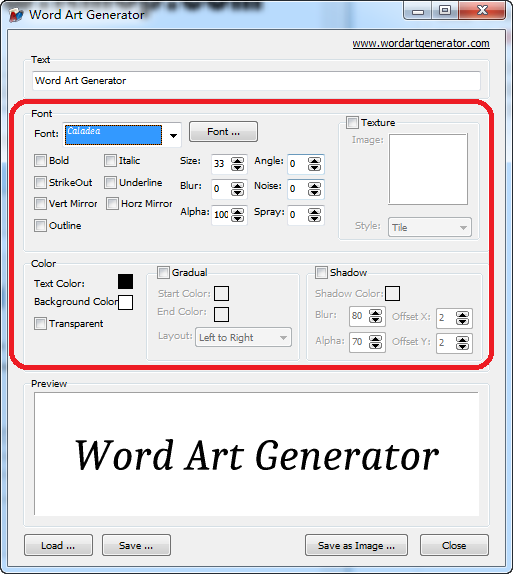This screenshot has width=513, height=574.
Task: Click the Close button at bottom
Action: 454,545
